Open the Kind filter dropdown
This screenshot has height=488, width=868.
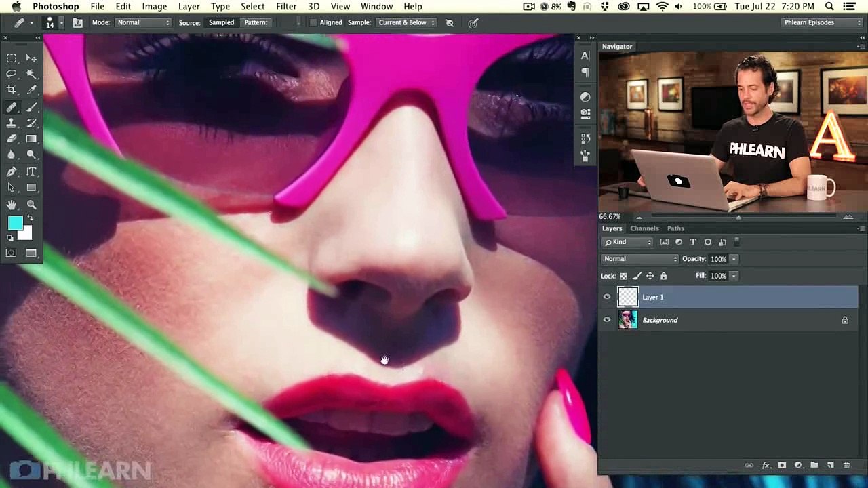pos(628,242)
